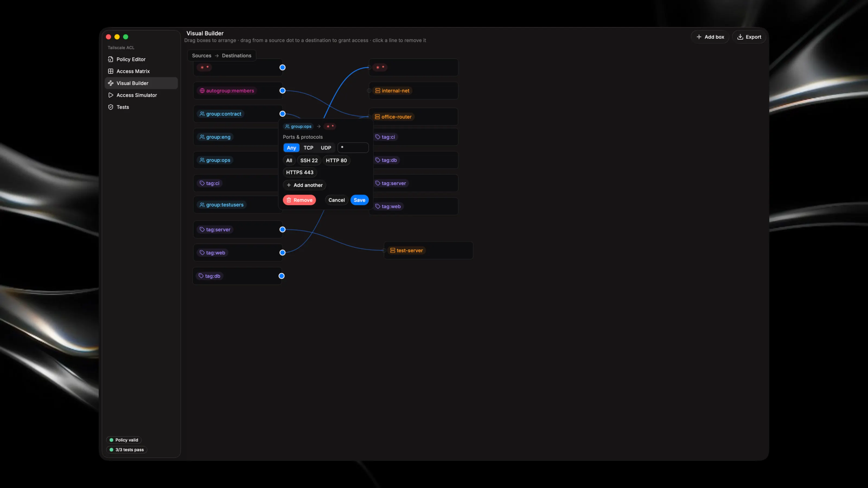The width and height of the screenshot is (868, 488).
Task: Select Visual Builder in sidebar
Action: (141, 83)
